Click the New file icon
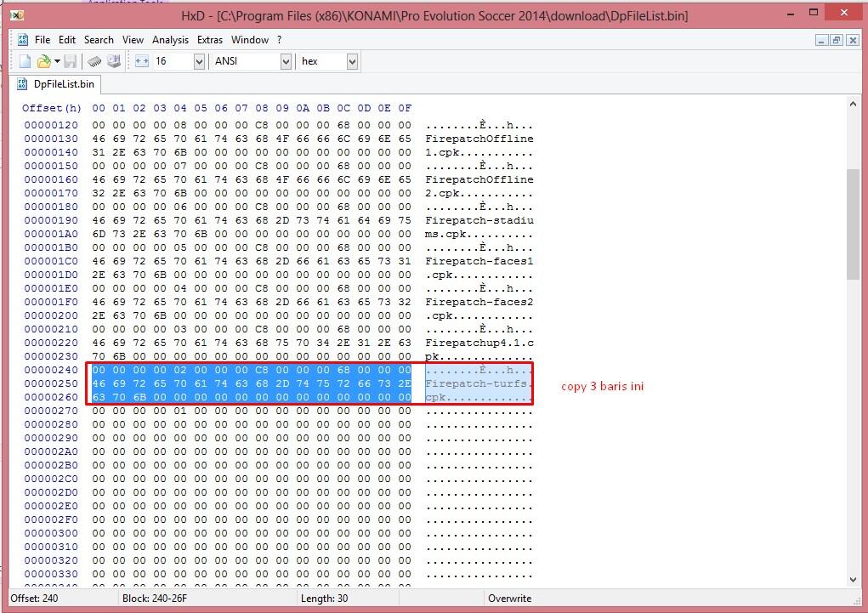 click(x=25, y=61)
